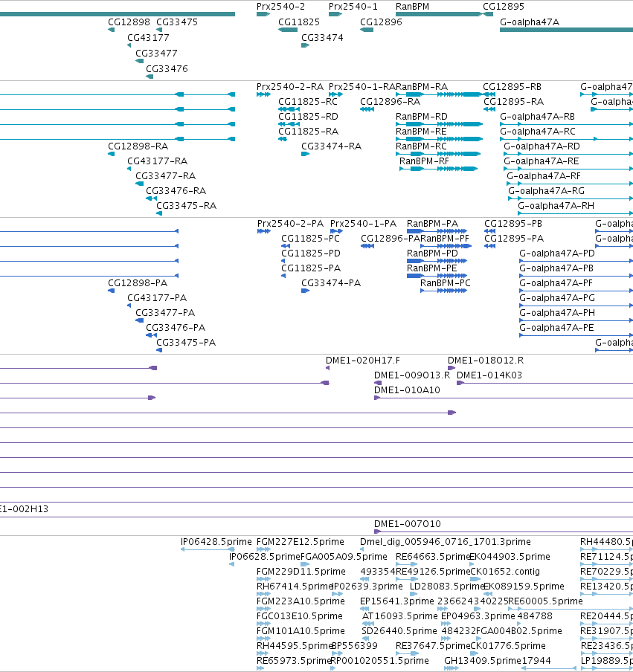The height and width of the screenshot is (672, 633).
Task: Click the RanBPM-PF protein label
Action: 445,239
